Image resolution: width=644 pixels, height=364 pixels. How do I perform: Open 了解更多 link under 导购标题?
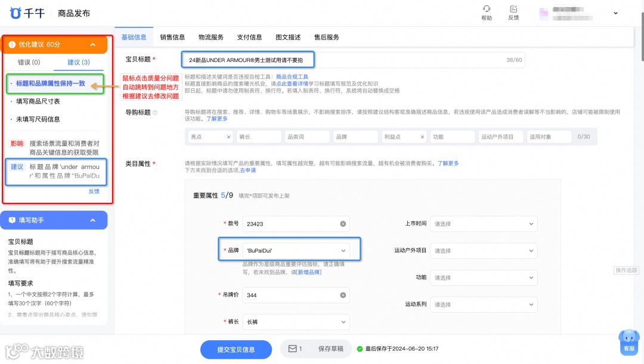217,119
